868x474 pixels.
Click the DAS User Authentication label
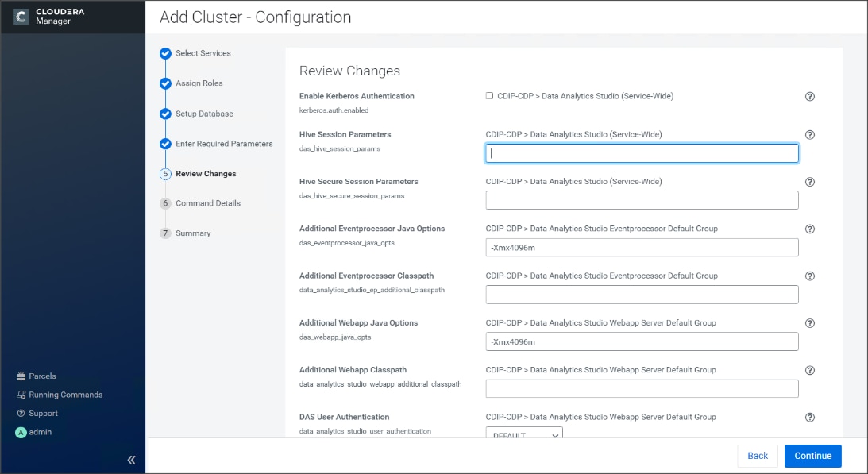345,417
